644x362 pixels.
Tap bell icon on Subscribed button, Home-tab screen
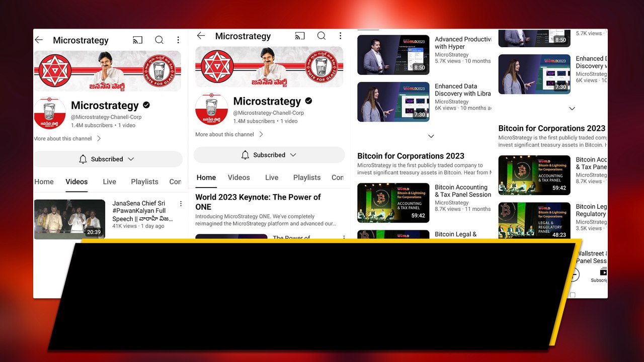[245, 155]
